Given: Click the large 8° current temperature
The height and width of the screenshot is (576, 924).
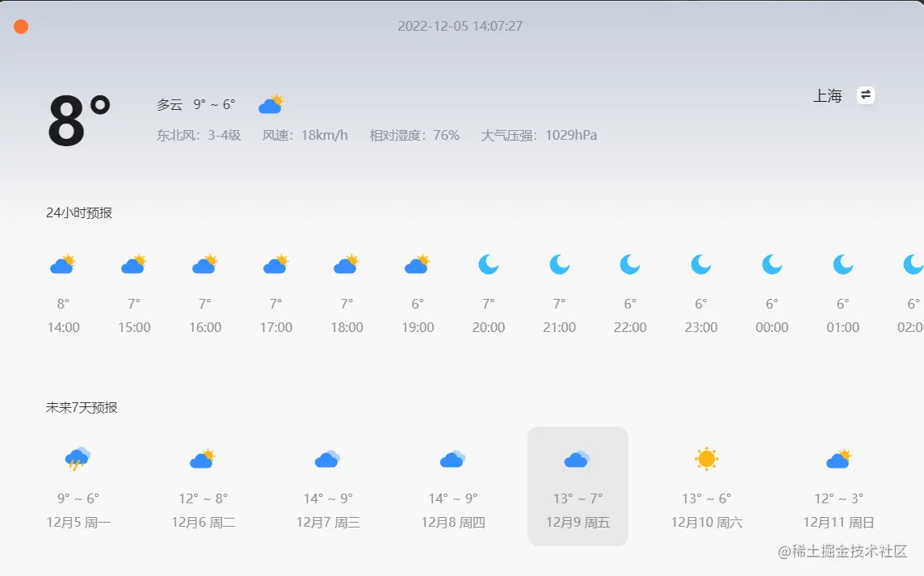Looking at the screenshot, I should click(x=79, y=121).
